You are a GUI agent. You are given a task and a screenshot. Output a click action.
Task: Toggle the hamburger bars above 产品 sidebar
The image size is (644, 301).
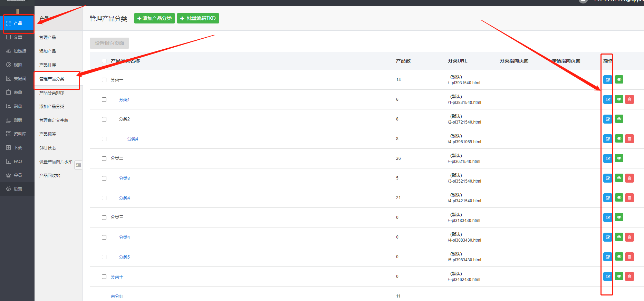[17, 11]
